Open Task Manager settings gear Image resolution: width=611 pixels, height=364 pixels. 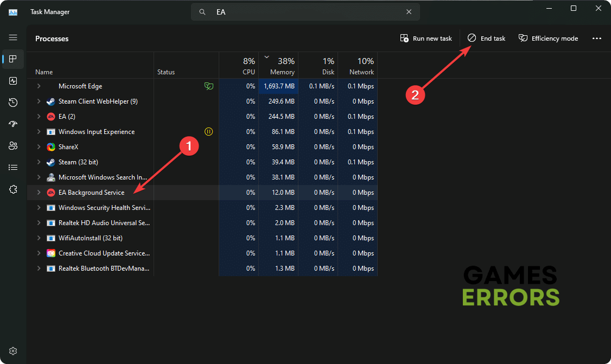tap(13, 351)
